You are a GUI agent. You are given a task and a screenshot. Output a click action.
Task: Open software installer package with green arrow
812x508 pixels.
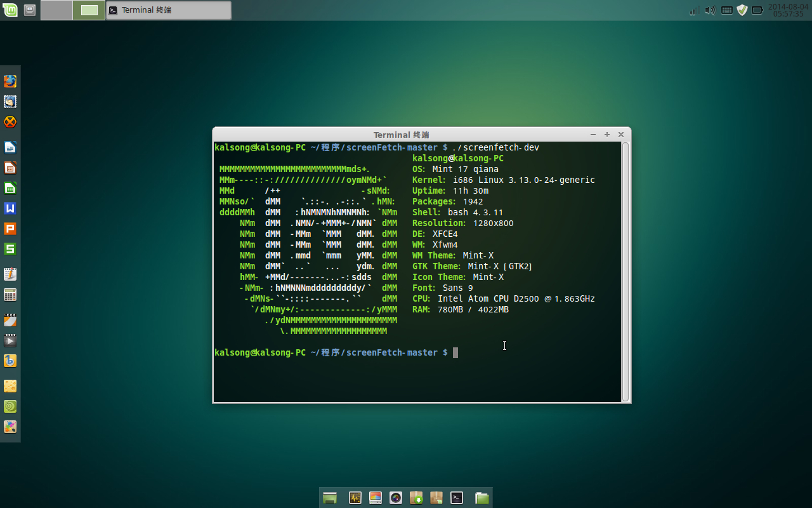416,498
